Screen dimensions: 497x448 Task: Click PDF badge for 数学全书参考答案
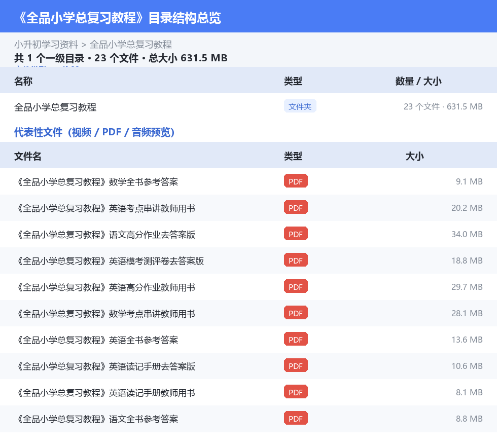[x=296, y=181]
